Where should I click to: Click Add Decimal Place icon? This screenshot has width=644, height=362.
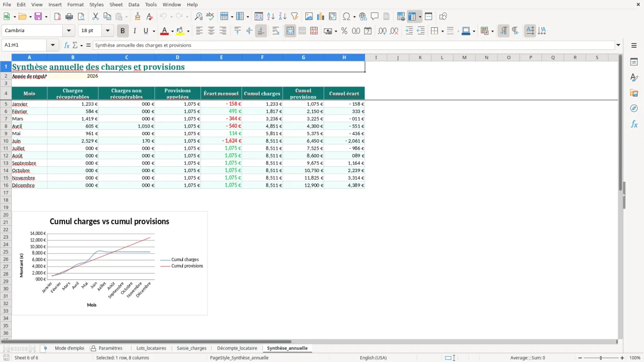point(382,31)
